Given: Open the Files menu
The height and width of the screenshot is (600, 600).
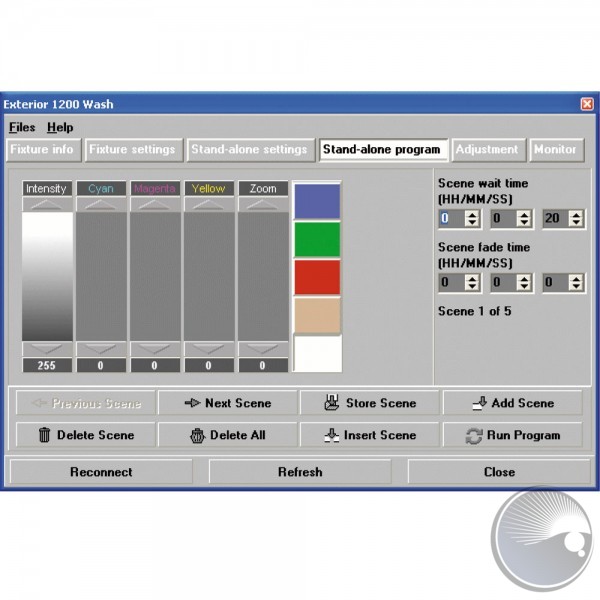Looking at the screenshot, I should tap(22, 127).
